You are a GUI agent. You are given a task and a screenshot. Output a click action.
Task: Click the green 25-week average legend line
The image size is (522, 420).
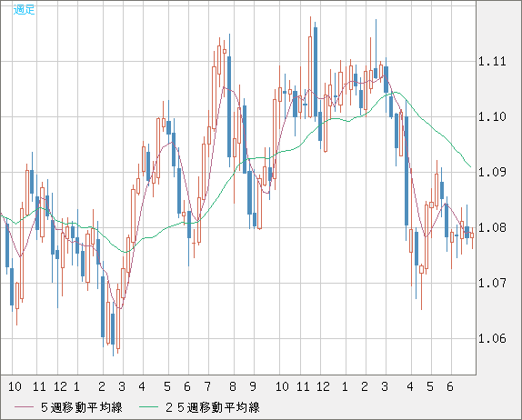point(148,407)
